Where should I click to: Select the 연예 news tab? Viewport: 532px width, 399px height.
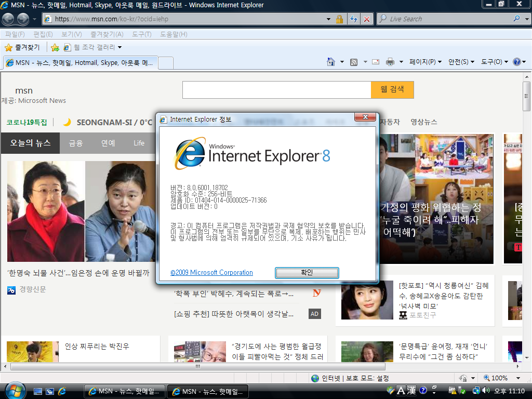coord(108,143)
